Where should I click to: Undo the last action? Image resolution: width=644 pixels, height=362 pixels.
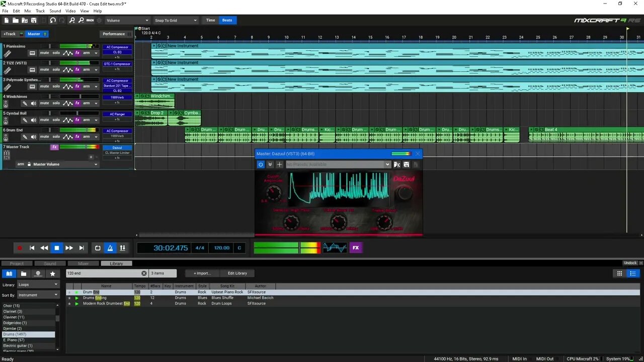click(x=53, y=20)
